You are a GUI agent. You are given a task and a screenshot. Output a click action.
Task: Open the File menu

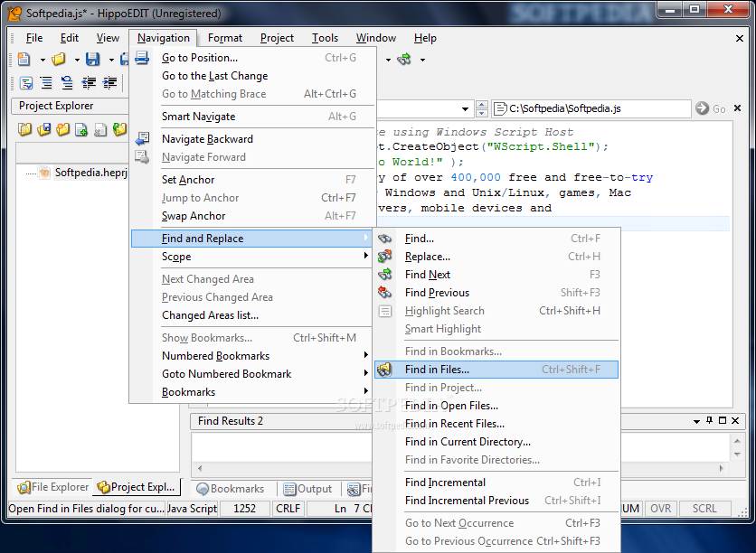[34, 38]
